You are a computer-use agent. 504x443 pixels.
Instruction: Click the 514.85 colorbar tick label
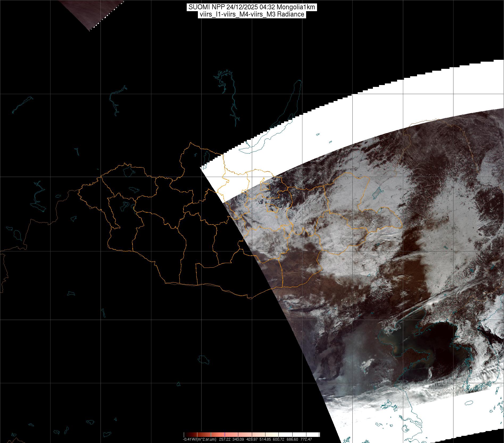[x=266, y=439]
